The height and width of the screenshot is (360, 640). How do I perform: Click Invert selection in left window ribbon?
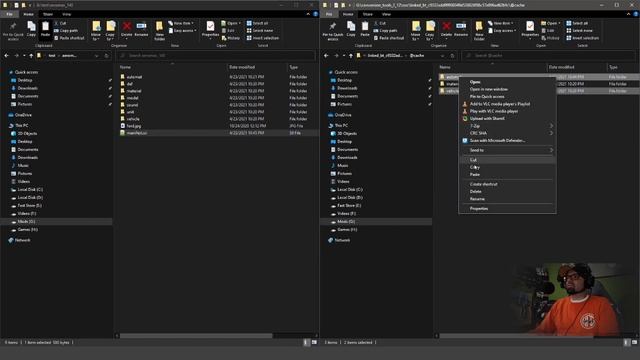coord(262,38)
